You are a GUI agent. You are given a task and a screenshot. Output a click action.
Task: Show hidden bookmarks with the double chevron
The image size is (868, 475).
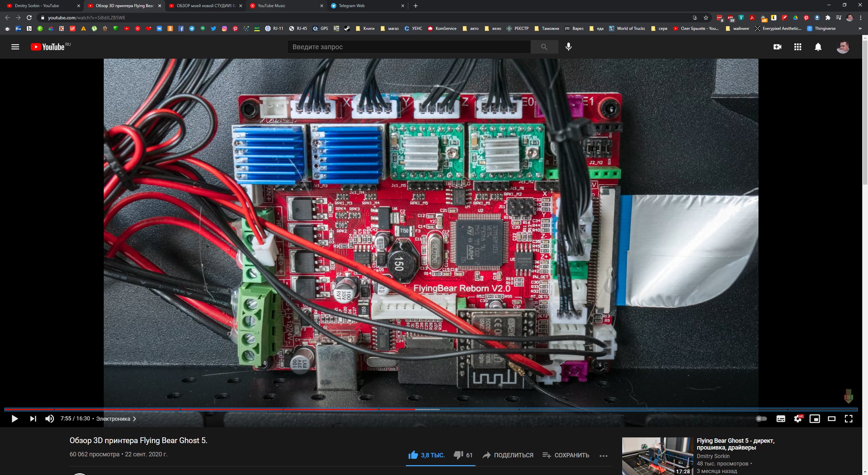click(x=860, y=28)
